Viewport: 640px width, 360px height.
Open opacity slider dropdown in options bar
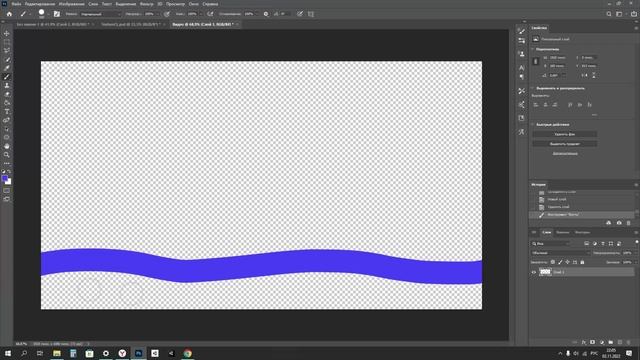click(x=158, y=14)
